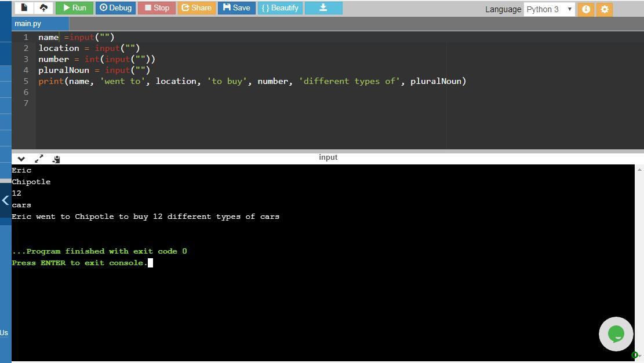Stop the running program
The width and height of the screenshot is (644, 363).
[157, 8]
